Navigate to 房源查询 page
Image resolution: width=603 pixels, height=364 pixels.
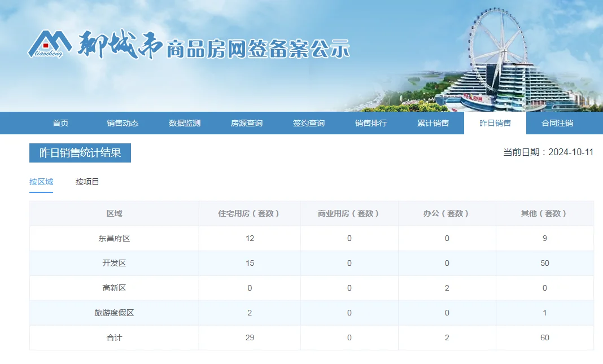click(247, 123)
